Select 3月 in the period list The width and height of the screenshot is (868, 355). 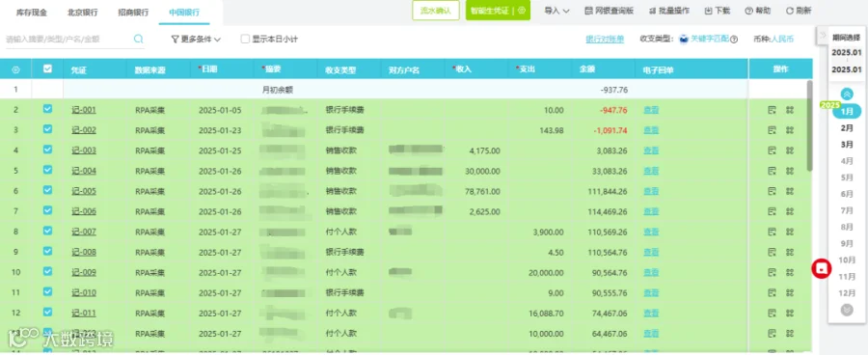click(x=847, y=145)
